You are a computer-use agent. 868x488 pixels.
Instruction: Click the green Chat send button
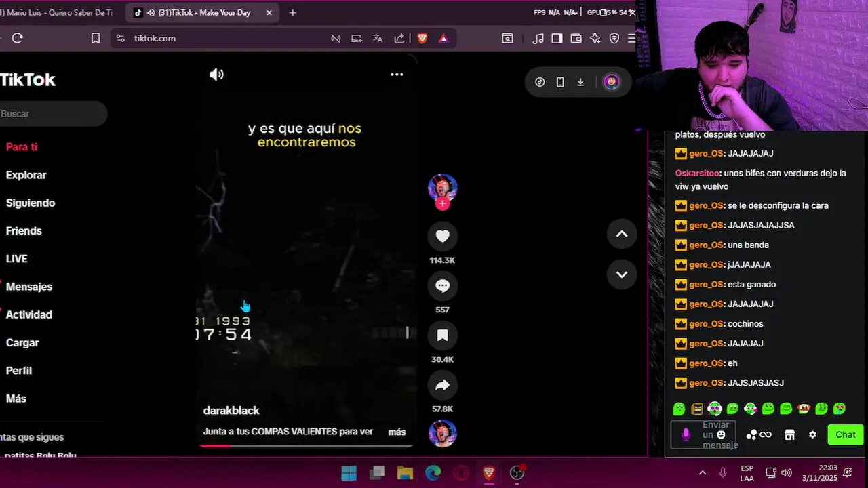[846, 435]
